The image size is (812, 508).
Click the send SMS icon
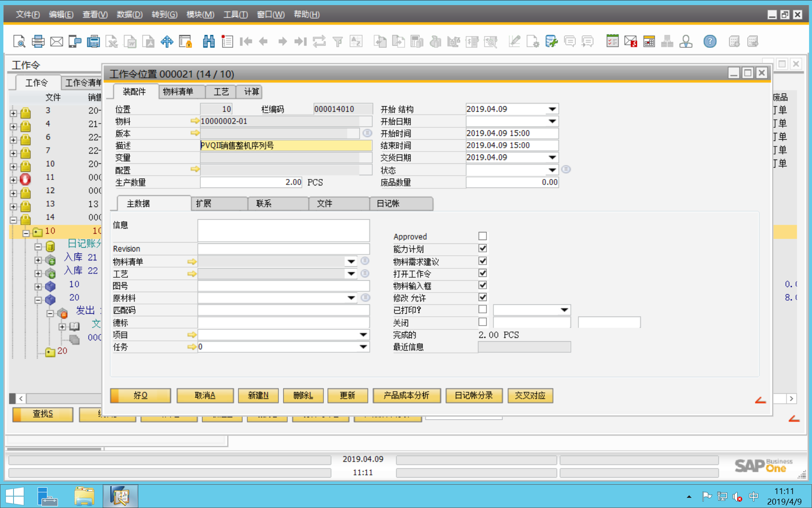75,41
